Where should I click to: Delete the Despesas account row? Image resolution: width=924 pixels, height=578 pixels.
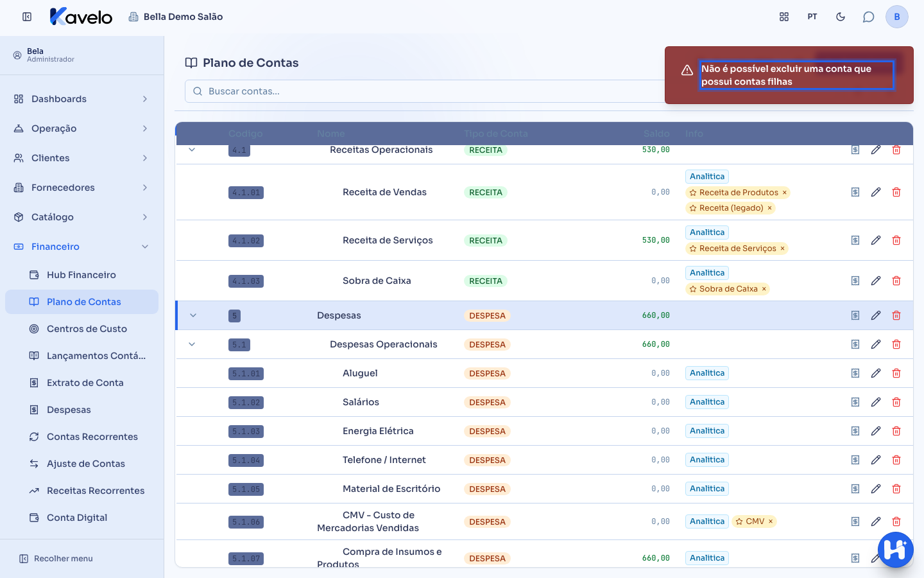[896, 315]
